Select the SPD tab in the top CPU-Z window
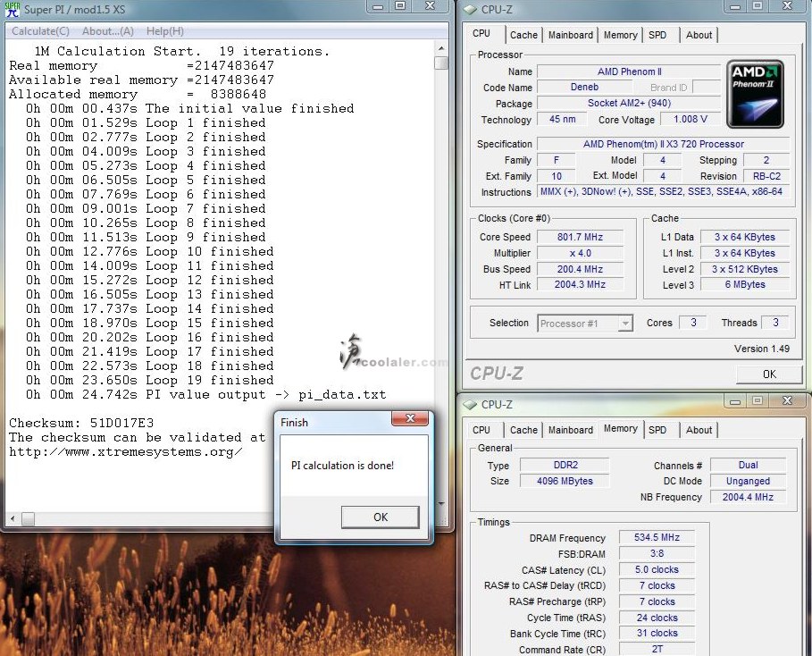The width and height of the screenshot is (812, 656). point(657,35)
